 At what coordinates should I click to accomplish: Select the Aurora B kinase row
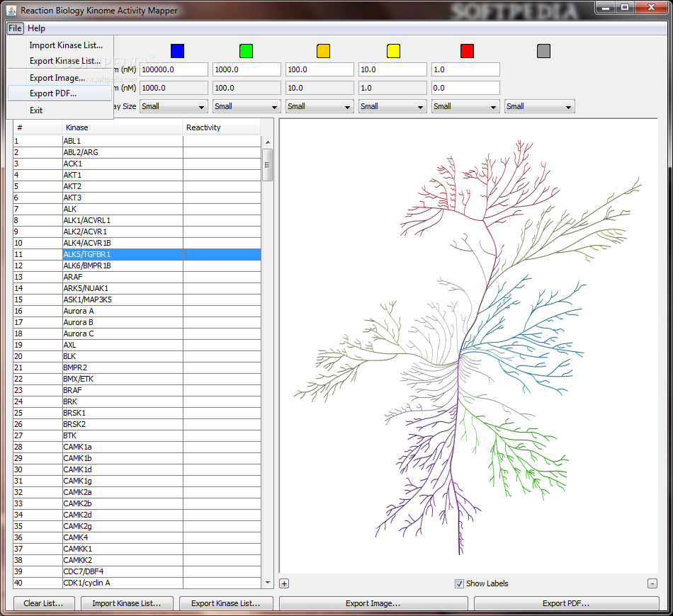pyautogui.click(x=137, y=322)
